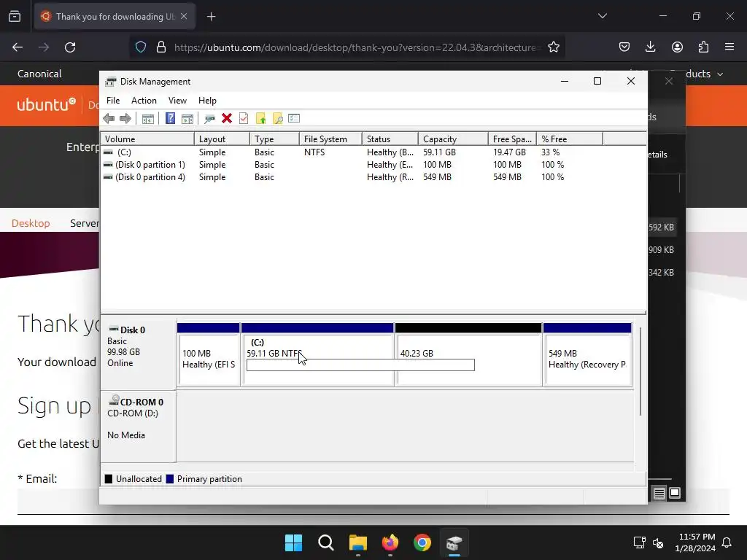Screen dimensions: 747x560
Task: Sort by the % Free column header
Action: coord(570,139)
